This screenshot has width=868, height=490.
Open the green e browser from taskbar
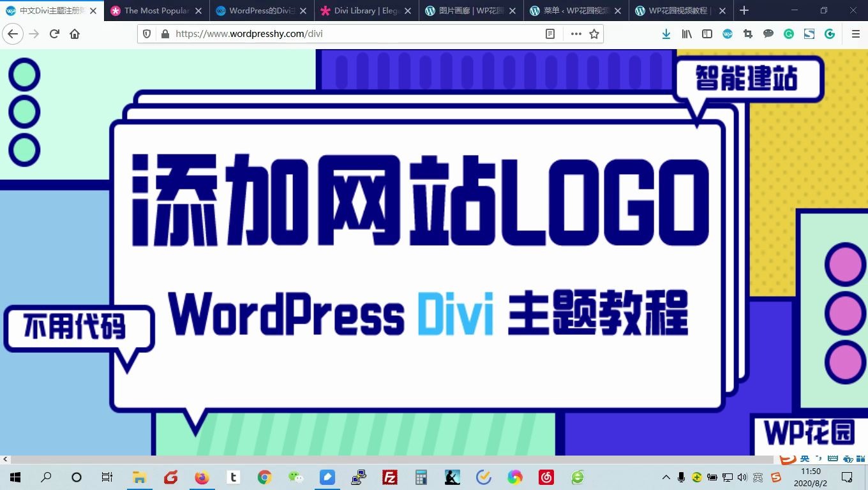click(x=577, y=477)
